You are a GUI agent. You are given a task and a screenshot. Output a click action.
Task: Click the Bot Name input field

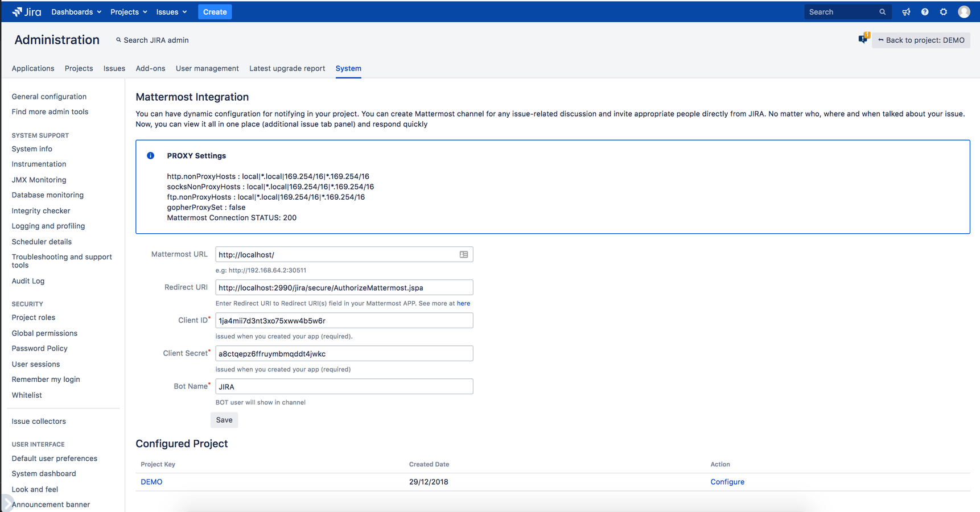344,386
